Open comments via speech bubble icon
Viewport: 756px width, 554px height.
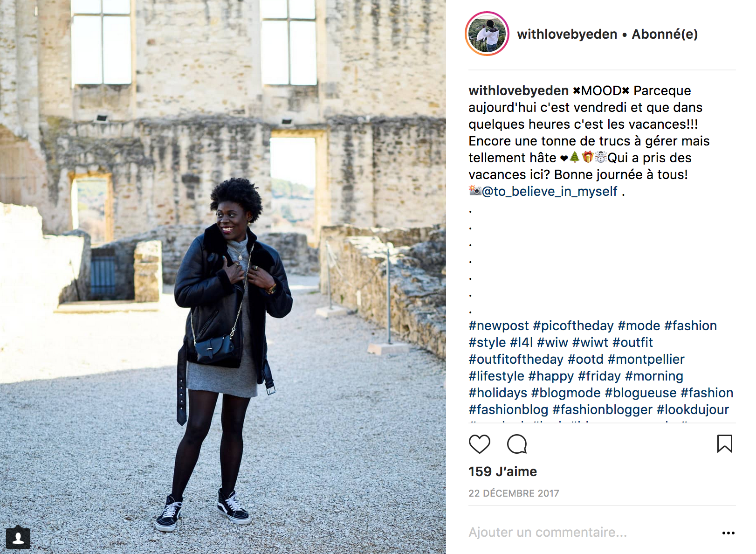[517, 444]
